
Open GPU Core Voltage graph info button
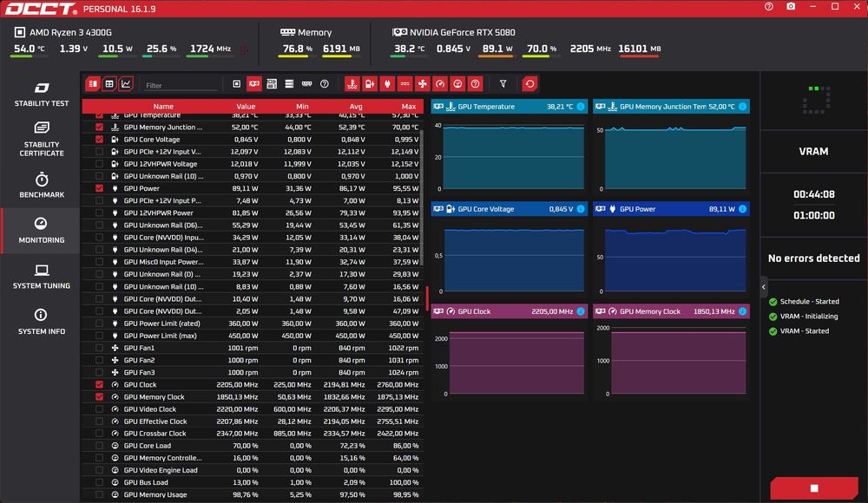(x=581, y=209)
